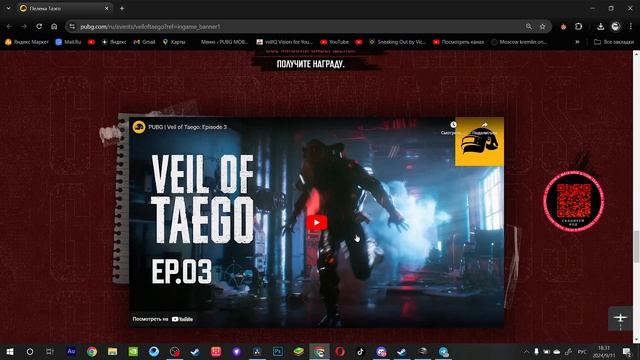Open a new tab with the plus button

coord(122,8)
